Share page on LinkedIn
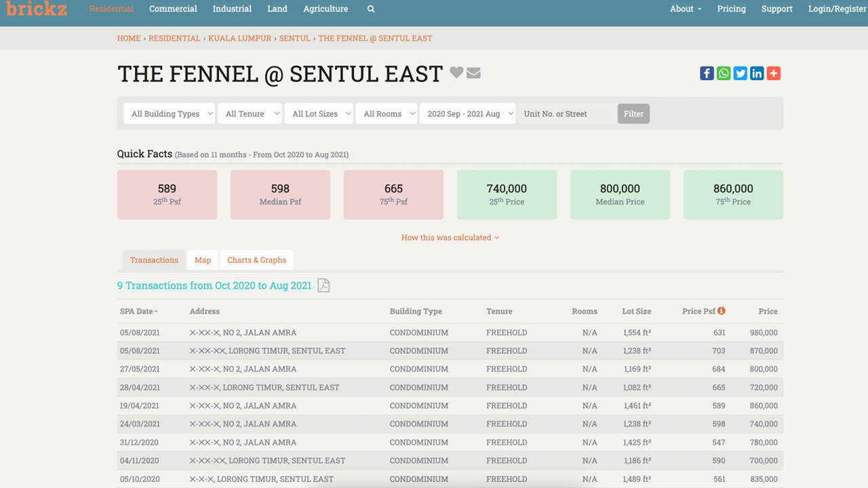This screenshot has height=488, width=868. pyautogui.click(x=757, y=73)
